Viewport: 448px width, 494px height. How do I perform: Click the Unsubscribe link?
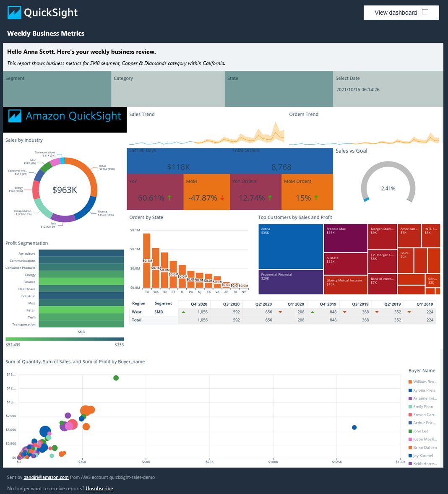pyautogui.click(x=99, y=489)
